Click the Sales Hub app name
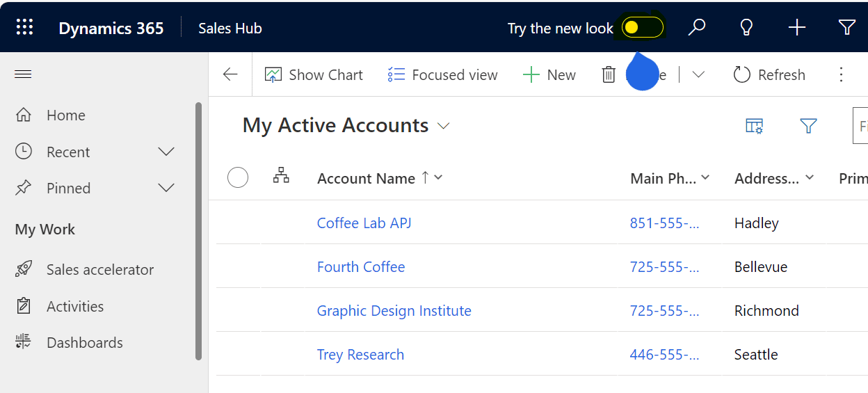The height and width of the screenshot is (393, 868). (x=230, y=28)
